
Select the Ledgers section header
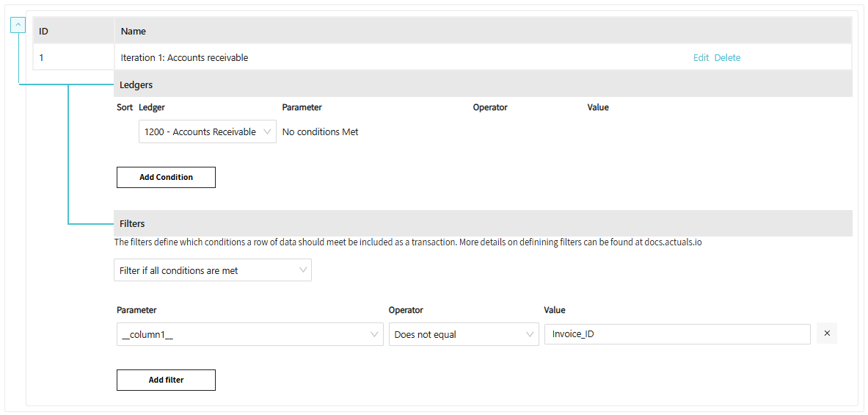click(x=136, y=84)
